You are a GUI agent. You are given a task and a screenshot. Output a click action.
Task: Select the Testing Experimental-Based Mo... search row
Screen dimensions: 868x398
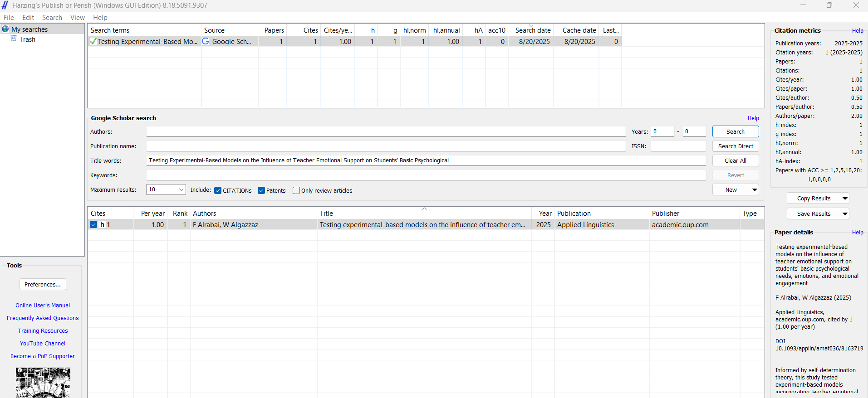pos(354,41)
